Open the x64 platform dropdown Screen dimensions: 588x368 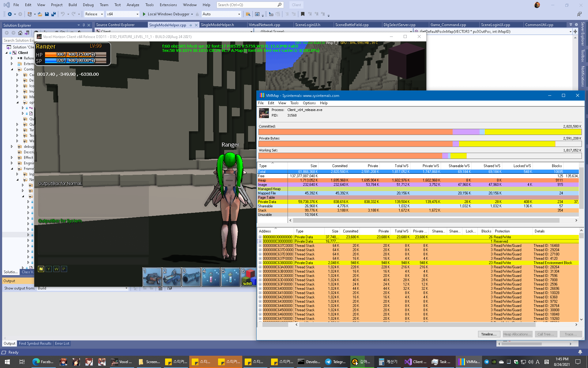[123, 14]
